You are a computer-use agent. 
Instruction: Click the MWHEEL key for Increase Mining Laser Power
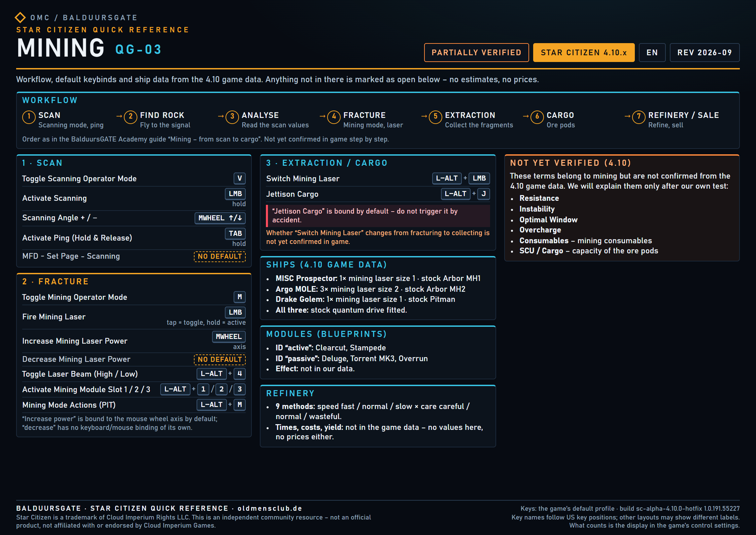click(229, 337)
